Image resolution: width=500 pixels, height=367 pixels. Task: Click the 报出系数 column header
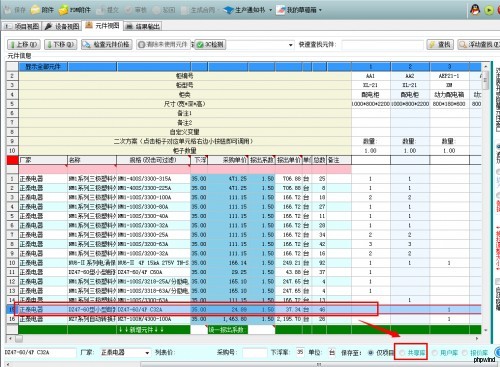click(262, 160)
